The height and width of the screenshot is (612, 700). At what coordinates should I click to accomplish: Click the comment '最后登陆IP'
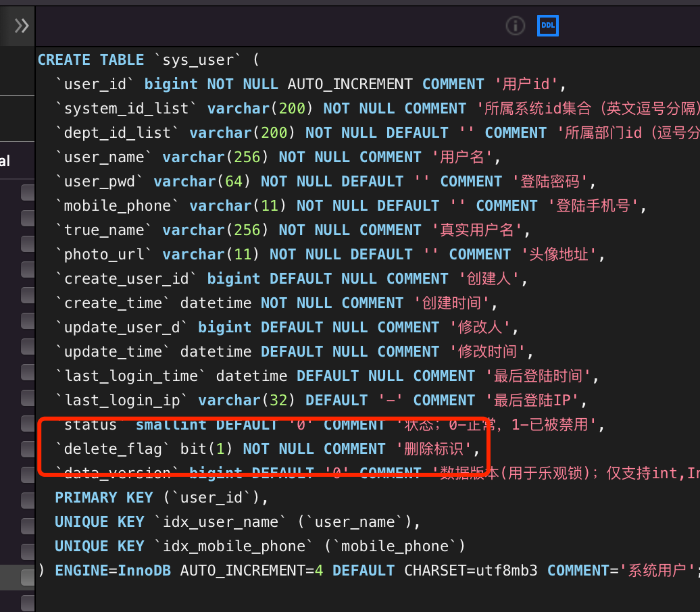tap(532, 400)
